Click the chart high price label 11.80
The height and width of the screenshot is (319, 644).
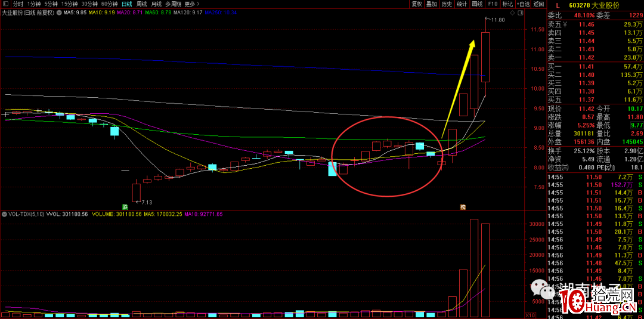point(498,19)
